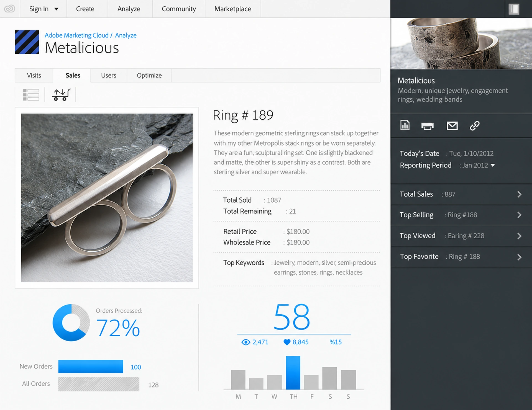
Task: Open the Sign In dropdown arrow
Action: click(x=56, y=9)
